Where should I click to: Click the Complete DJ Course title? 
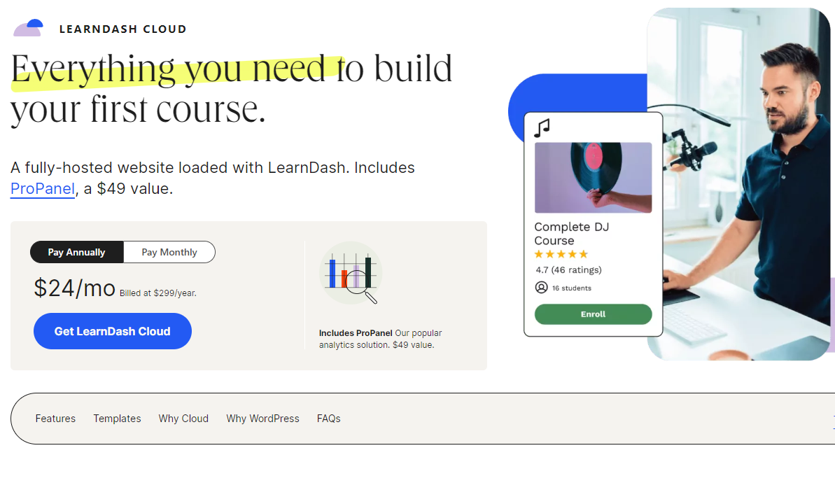point(571,233)
